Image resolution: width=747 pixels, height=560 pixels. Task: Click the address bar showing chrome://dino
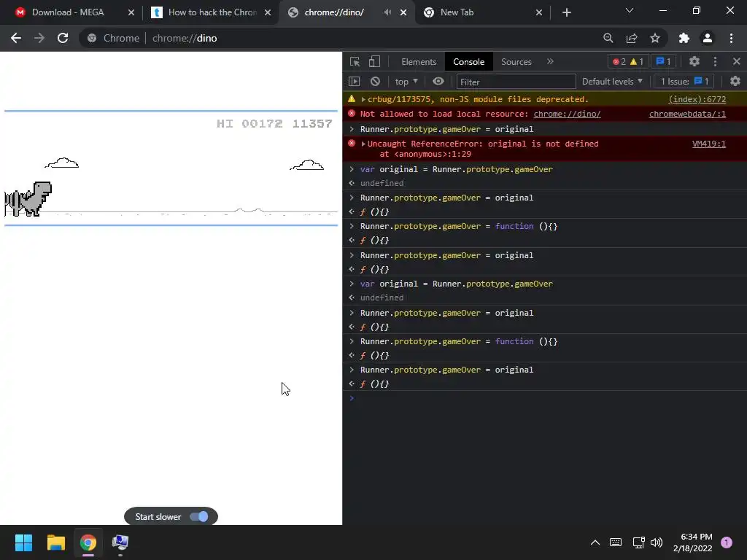[x=185, y=38]
